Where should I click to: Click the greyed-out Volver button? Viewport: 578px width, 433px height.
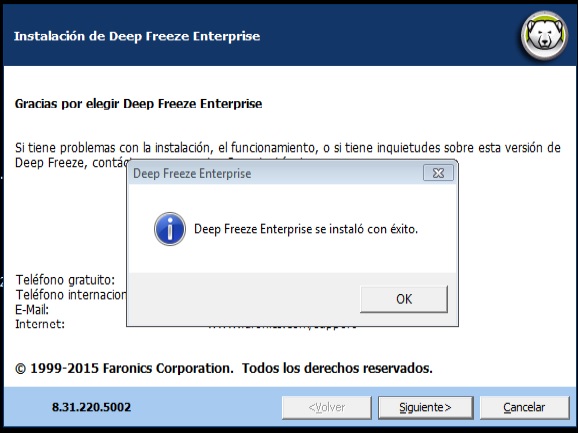click(327, 407)
